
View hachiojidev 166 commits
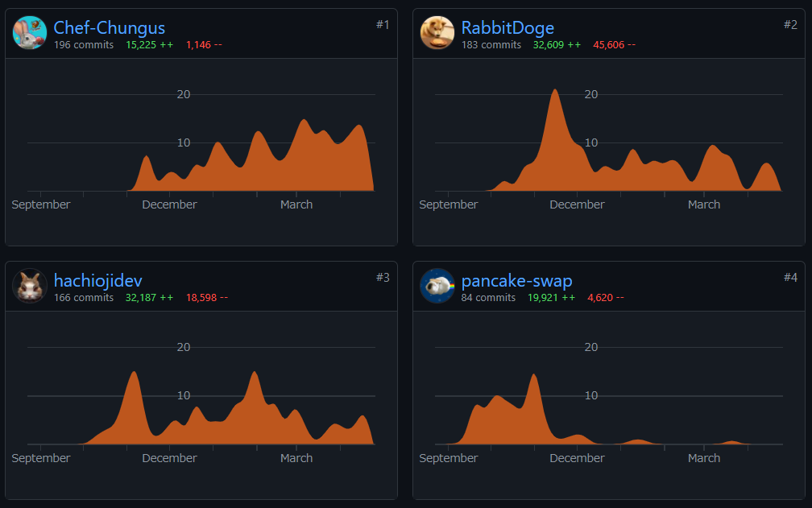point(84,297)
